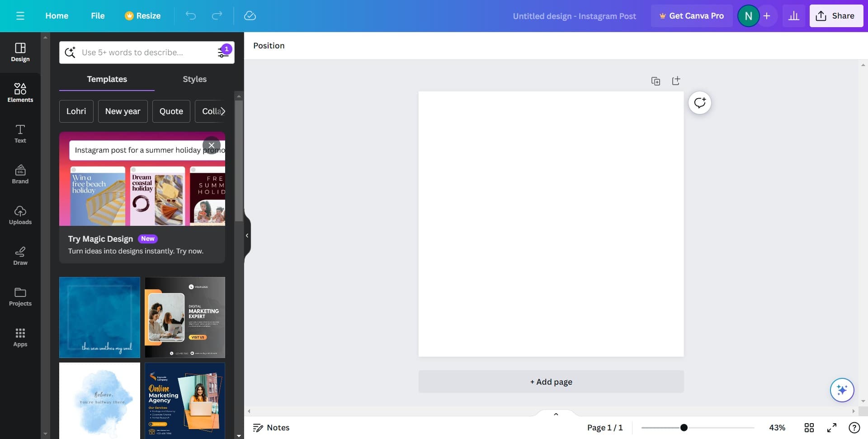Screen dimensions: 868x439
Task: Duplicate the current page
Action: [656, 81]
